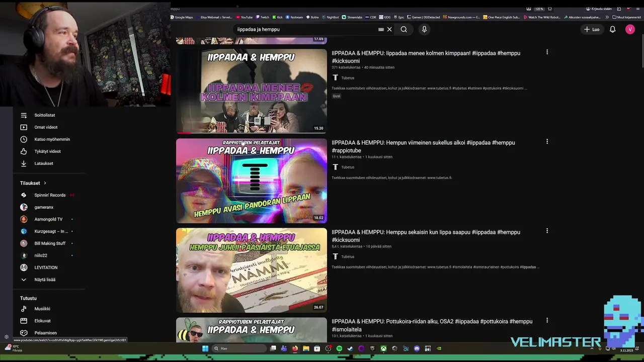
Task: Open the YouTube bookmark
Action: (245, 17)
